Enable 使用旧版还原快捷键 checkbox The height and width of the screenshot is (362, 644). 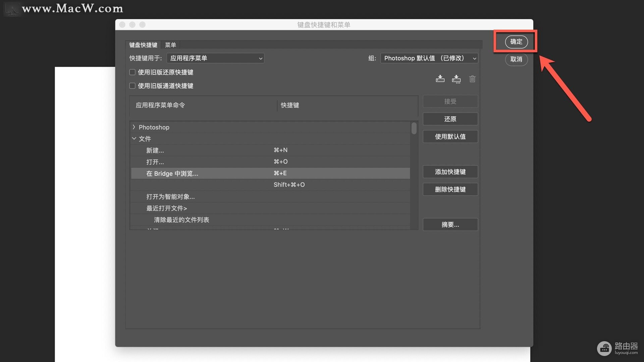coord(132,72)
